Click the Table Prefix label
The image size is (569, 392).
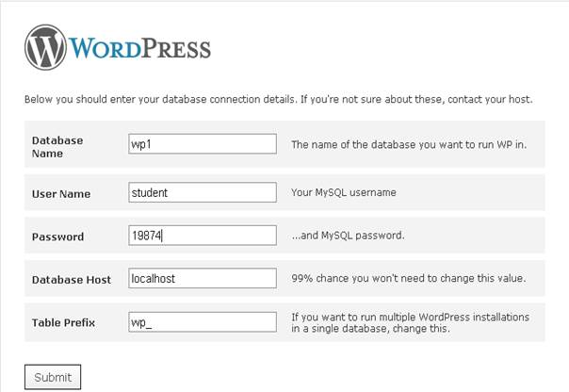tap(64, 323)
